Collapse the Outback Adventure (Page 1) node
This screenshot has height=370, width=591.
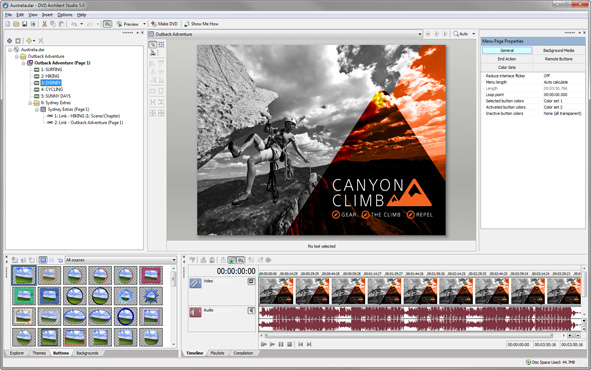point(23,63)
